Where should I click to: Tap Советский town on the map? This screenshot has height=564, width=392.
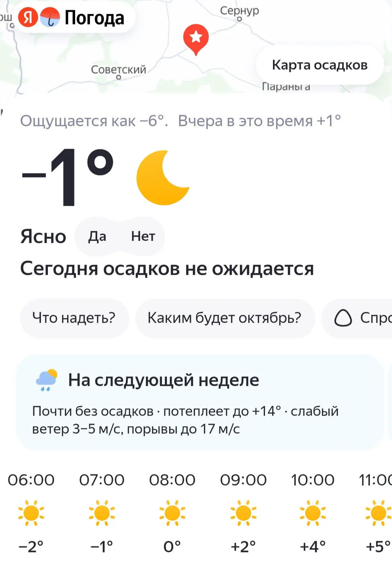pyautogui.click(x=118, y=70)
